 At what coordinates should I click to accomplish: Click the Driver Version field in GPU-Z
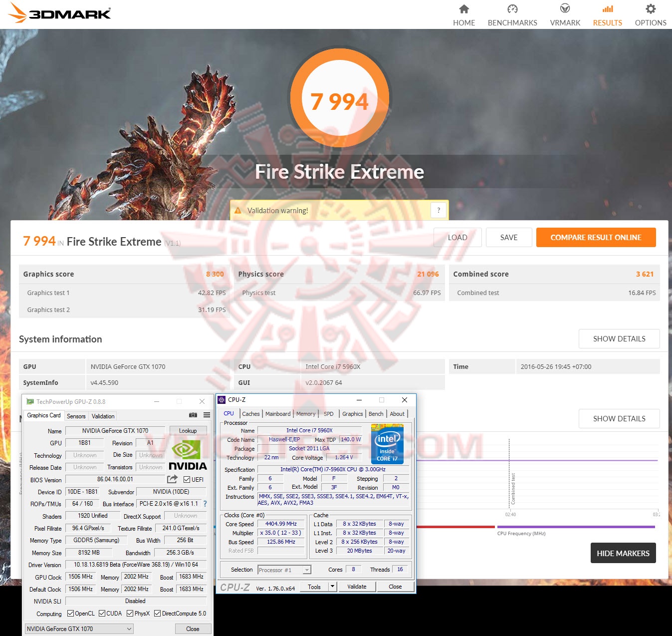(x=136, y=565)
